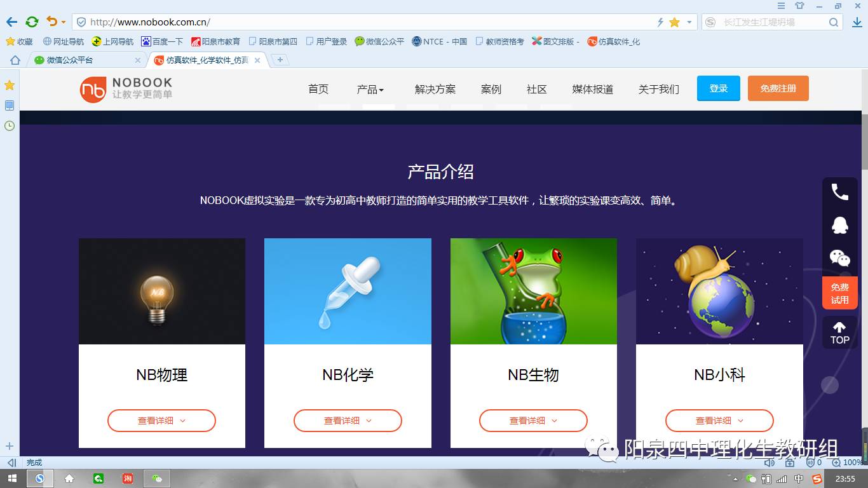Open the address bar dropdown arrow
Viewport: 868px width, 488px height.
689,23
